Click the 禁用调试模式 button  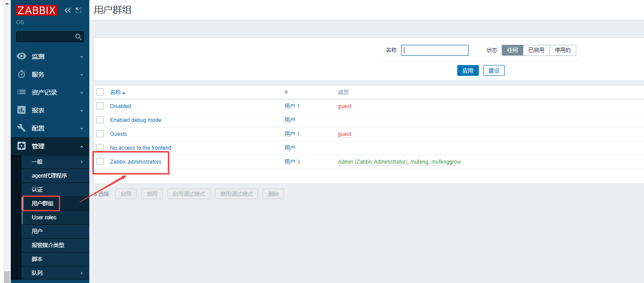coord(237,194)
